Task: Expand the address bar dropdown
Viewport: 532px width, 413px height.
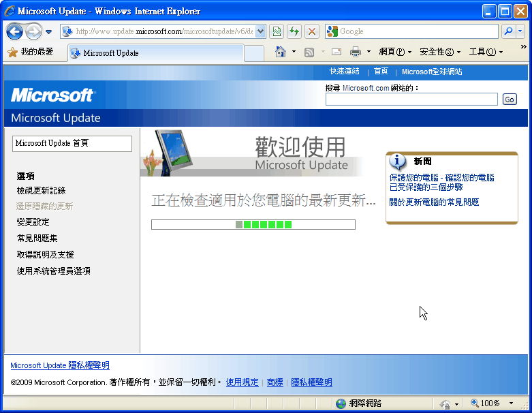Action: (x=260, y=31)
